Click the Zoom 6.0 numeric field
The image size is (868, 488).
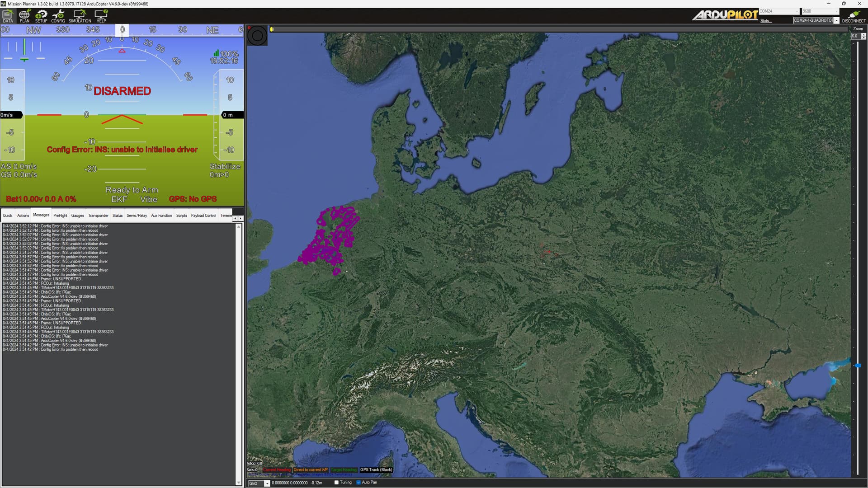tap(856, 36)
